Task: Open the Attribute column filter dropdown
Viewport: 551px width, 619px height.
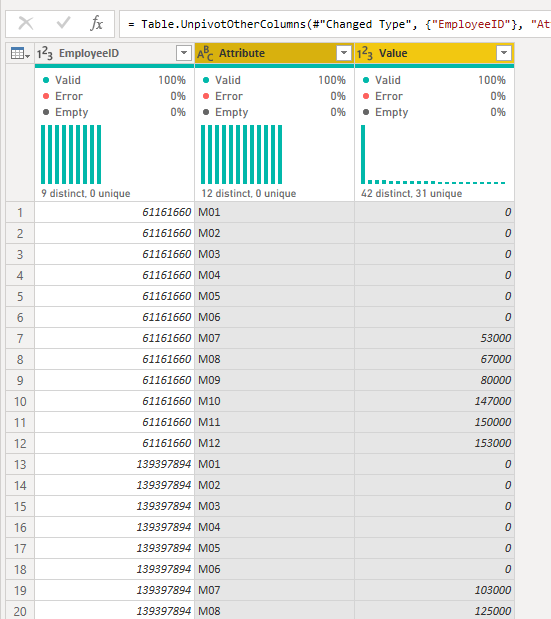Action: pyautogui.click(x=344, y=53)
